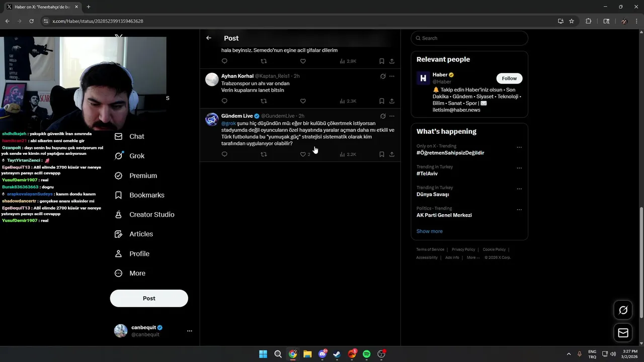This screenshot has width=644, height=362.
Task: Share Gündem Live's post
Action: pyautogui.click(x=392, y=154)
